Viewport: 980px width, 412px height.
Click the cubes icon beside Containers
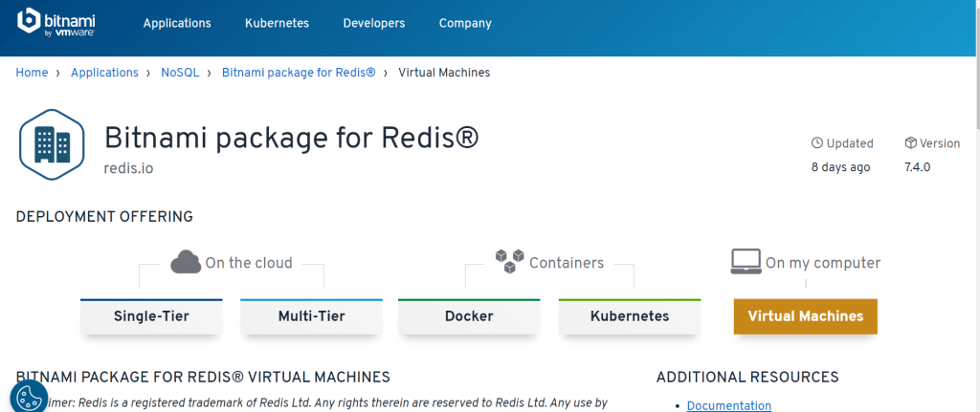point(509,261)
